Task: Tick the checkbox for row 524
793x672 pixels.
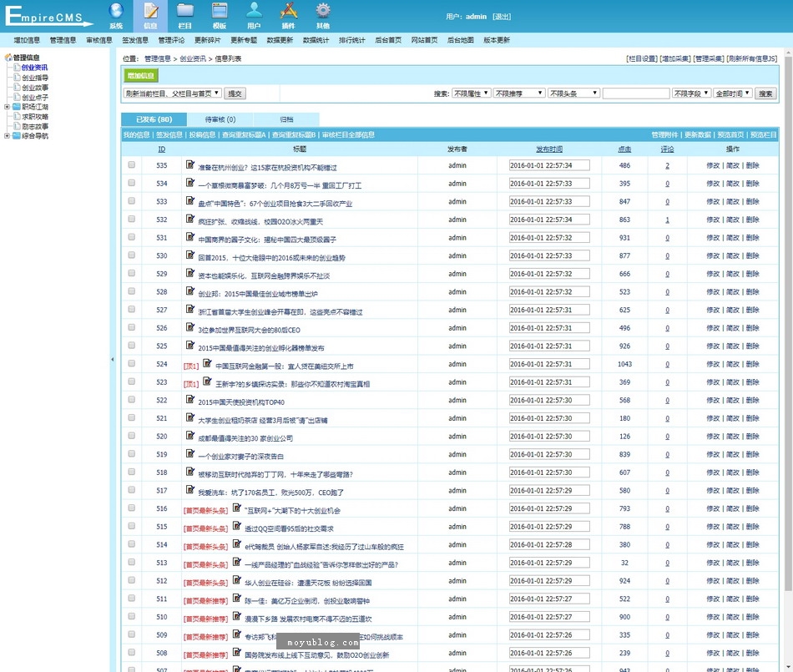Action: point(132,364)
